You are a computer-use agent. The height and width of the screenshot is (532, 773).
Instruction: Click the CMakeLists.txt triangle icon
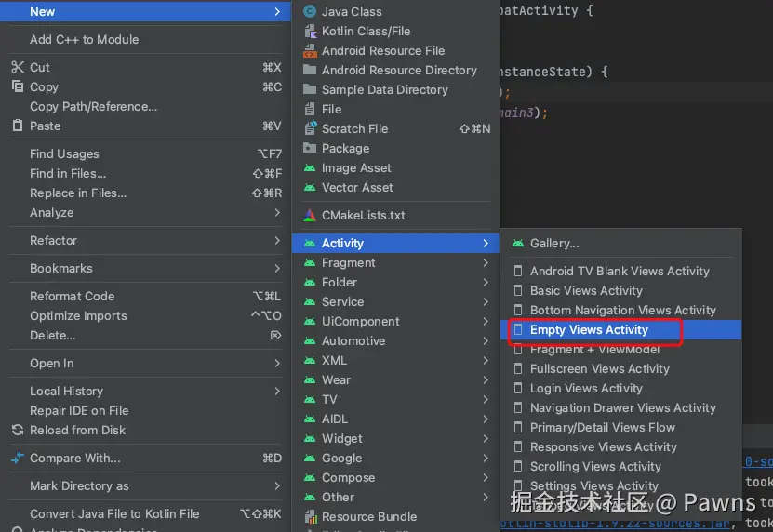[x=310, y=216]
